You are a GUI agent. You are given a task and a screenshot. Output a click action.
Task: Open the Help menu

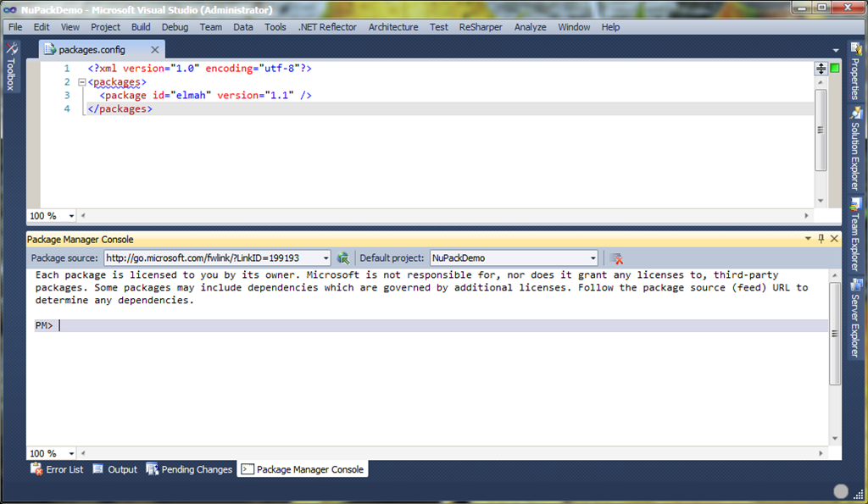pyautogui.click(x=610, y=27)
